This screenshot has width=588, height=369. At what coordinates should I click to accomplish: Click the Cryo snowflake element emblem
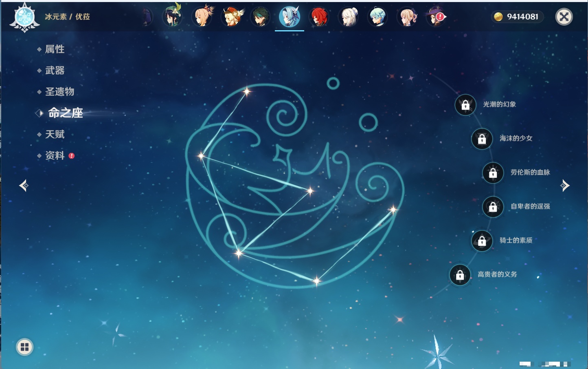tap(24, 17)
